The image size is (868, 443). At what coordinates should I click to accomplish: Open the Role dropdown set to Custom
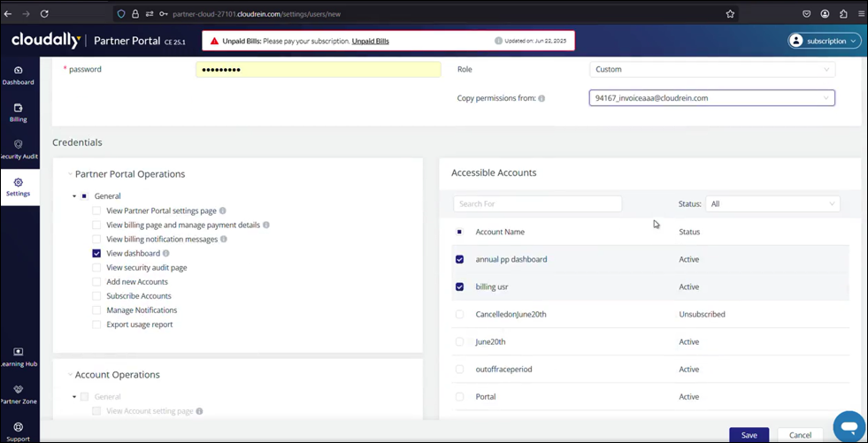712,70
